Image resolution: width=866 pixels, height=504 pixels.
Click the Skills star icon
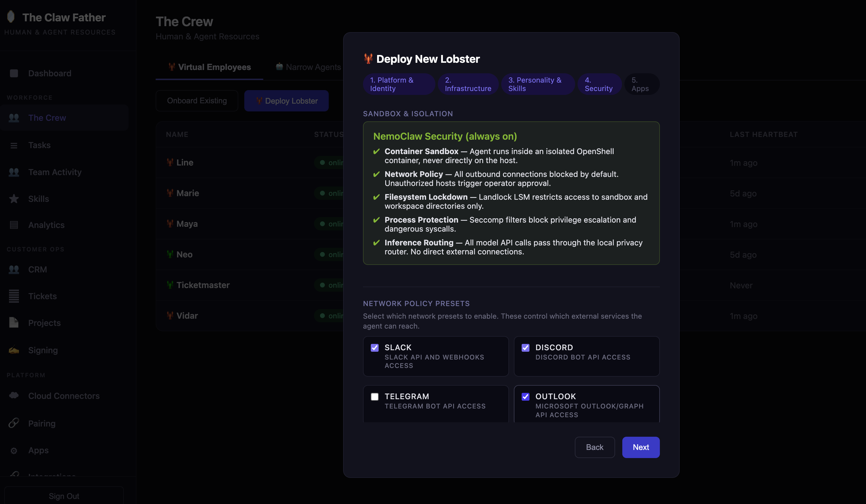click(x=14, y=199)
